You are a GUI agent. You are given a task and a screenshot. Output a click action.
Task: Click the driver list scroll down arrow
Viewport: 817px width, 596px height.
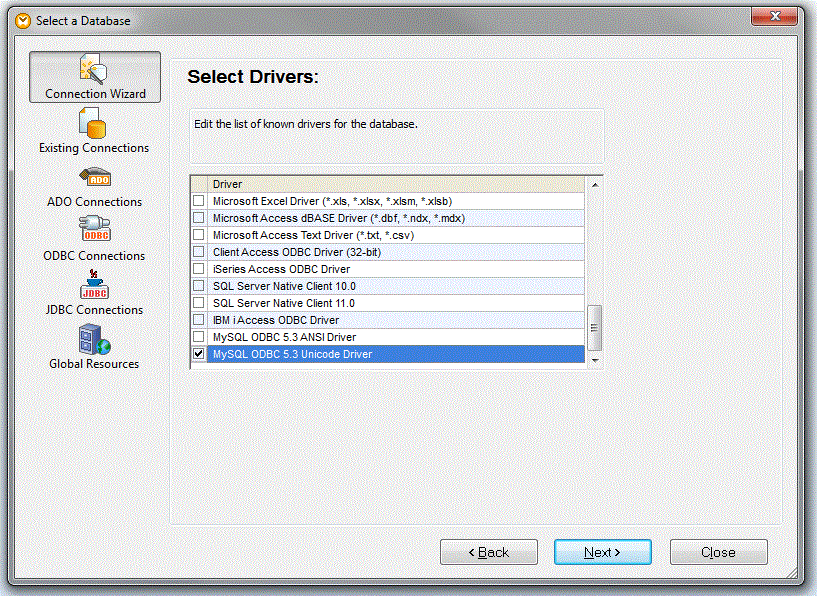tap(595, 360)
